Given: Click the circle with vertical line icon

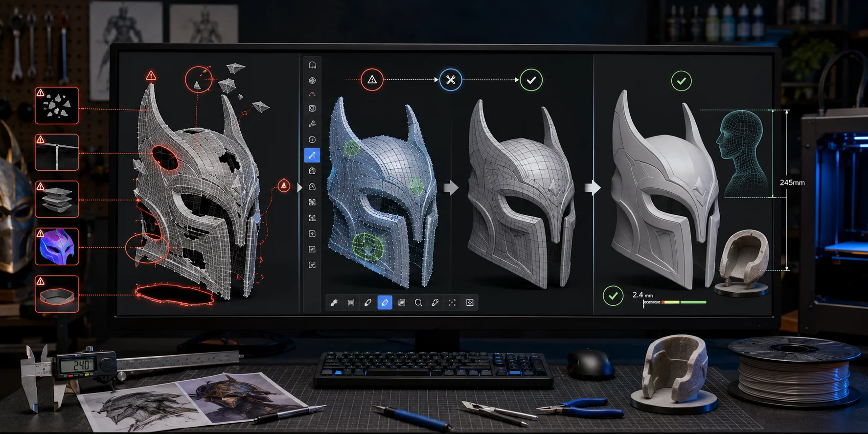Looking at the screenshot, I should [x=312, y=139].
